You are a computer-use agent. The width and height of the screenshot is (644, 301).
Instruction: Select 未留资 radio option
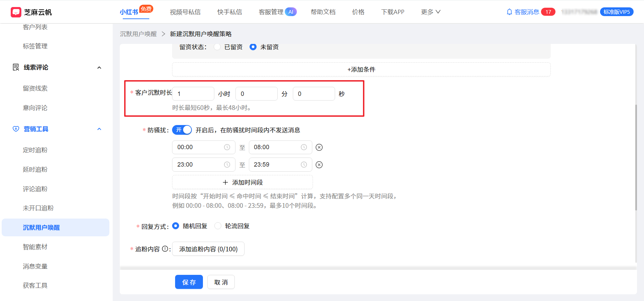[253, 47]
